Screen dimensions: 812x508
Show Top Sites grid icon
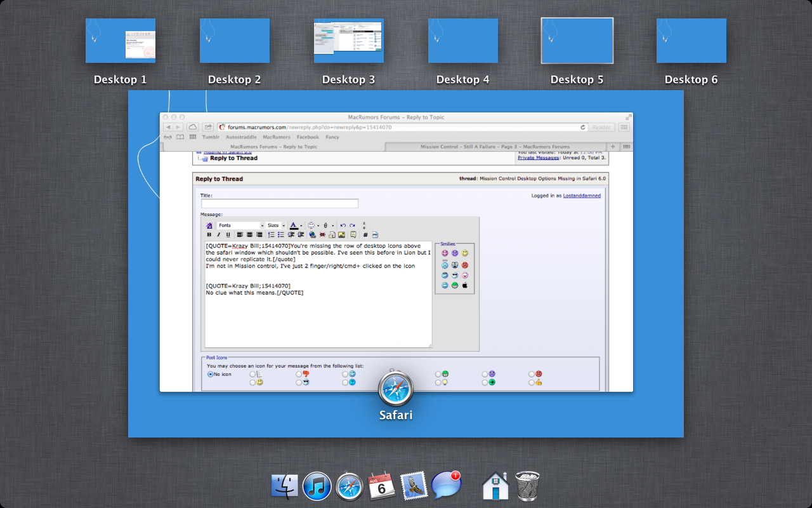[192, 137]
